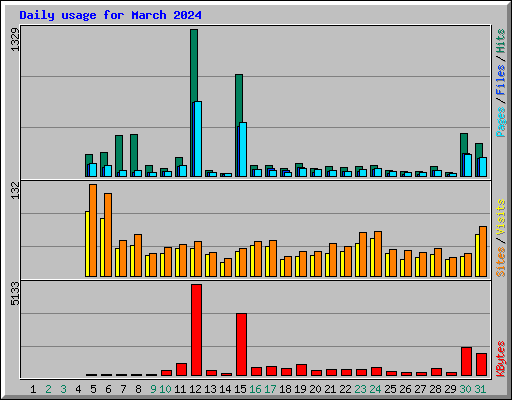Click day label 20 on the x-axis

click(315, 389)
